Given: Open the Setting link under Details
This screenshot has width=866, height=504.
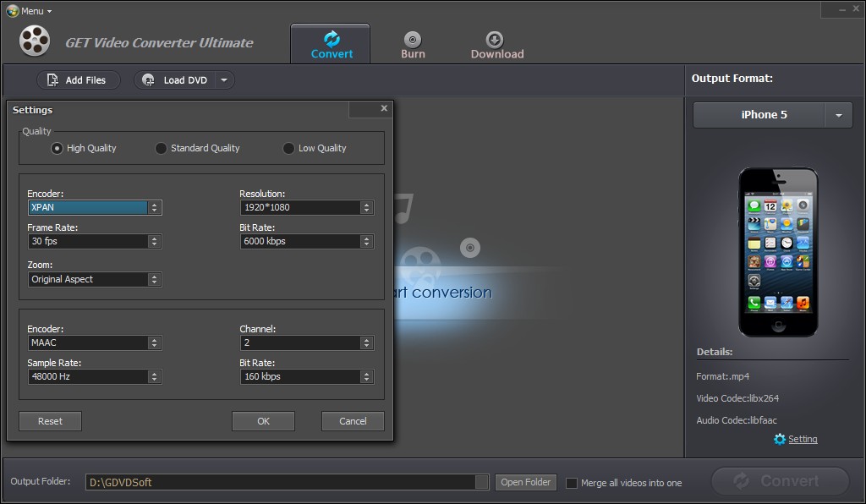Looking at the screenshot, I should click(803, 439).
